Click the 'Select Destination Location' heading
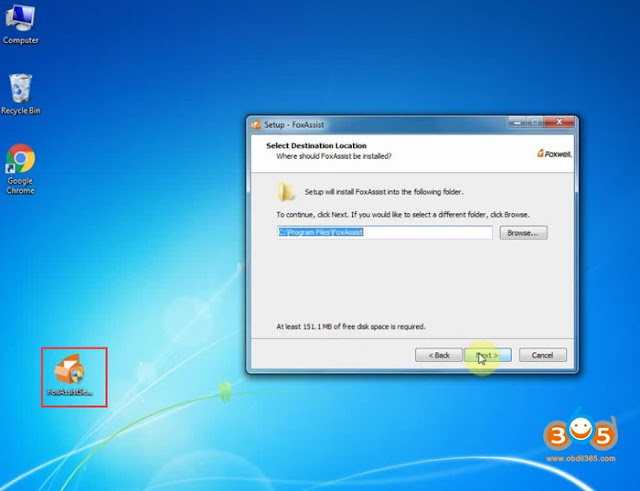Image resolution: width=640 pixels, height=491 pixels. pos(316,146)
